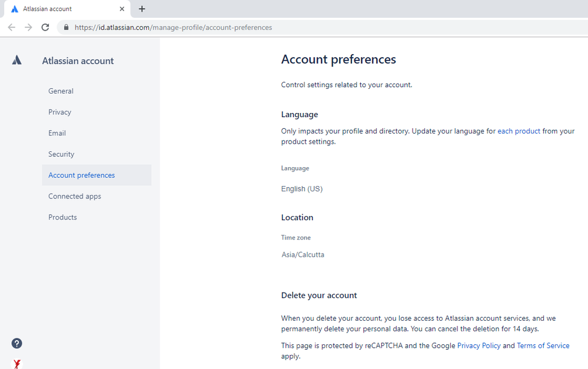Click the Atlassian tab favicon
The height and width of the screenshot is (369, 588).
click(15, 9)
